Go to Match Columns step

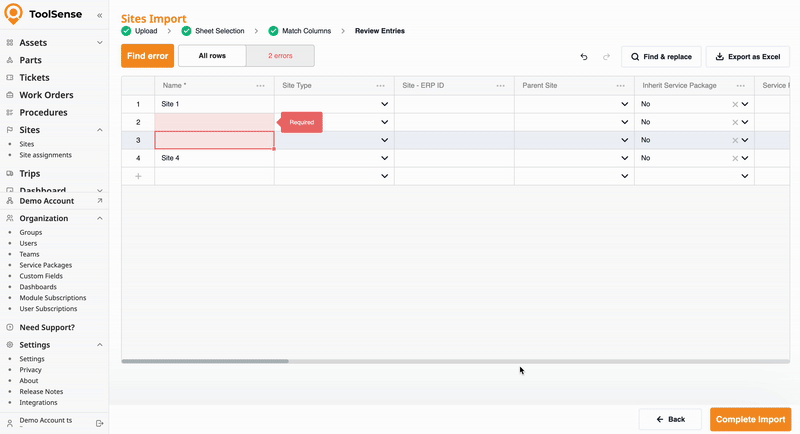click(300, 31)
